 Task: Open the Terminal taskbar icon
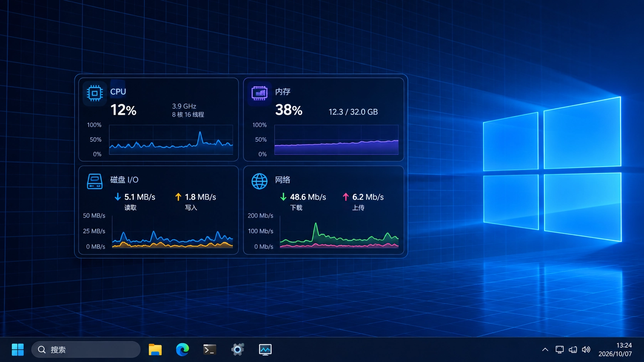(x=210, y=350)
